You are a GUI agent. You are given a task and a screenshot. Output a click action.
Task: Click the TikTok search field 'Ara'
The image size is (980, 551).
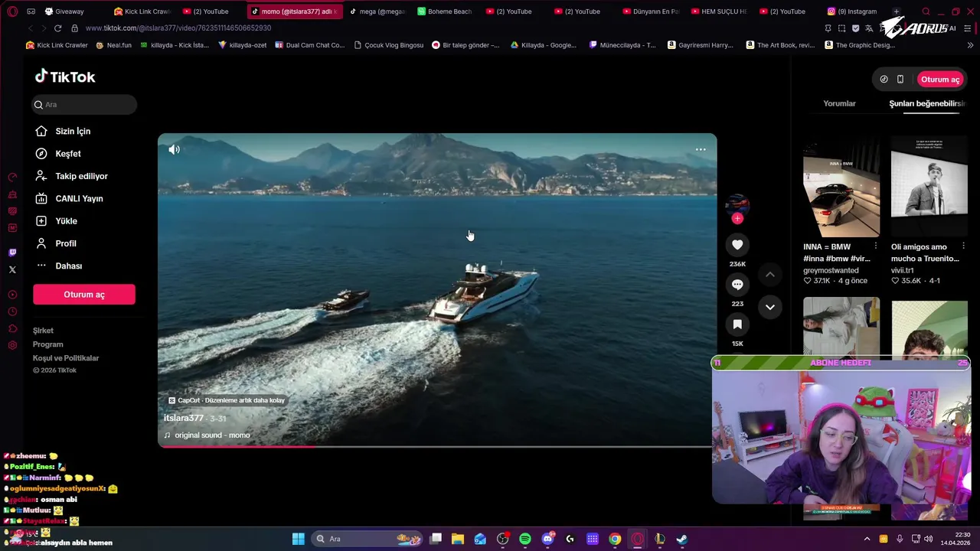click(x=84, y=104)
